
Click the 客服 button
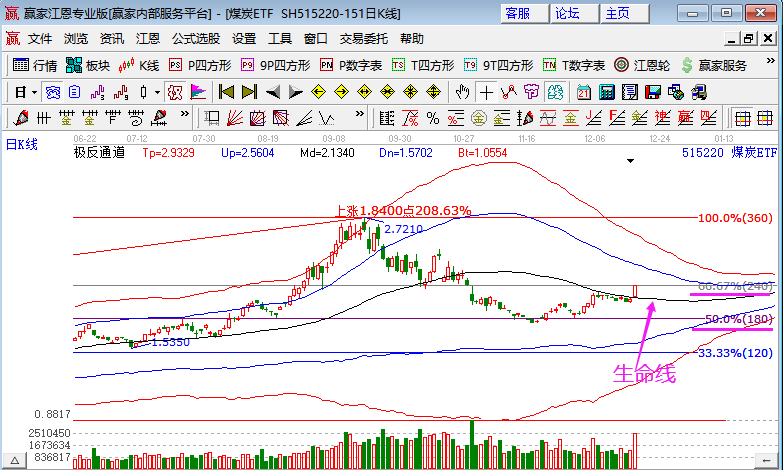pyautogui.click(x=524, y=13)
